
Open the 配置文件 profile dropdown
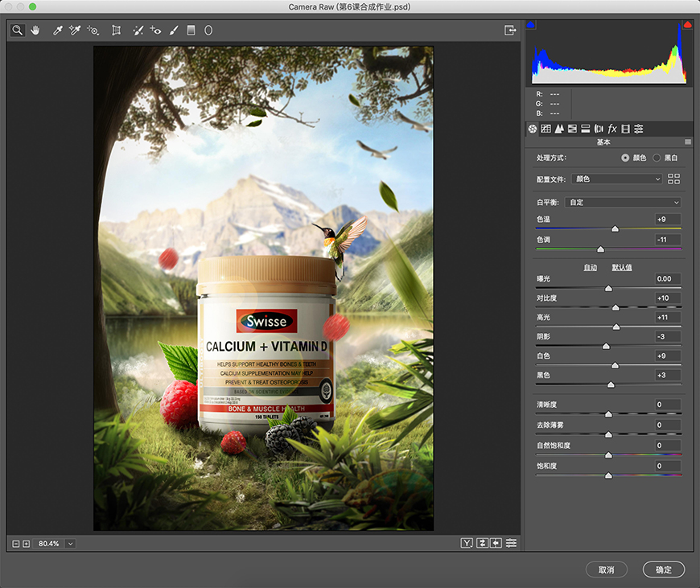[616, 179]
